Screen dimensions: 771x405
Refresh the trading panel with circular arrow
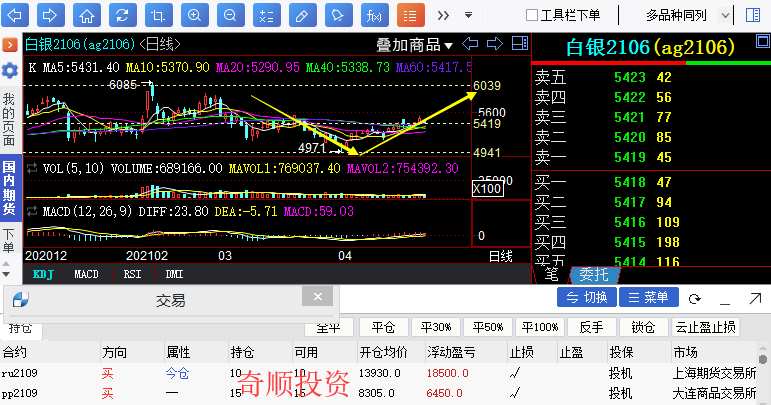point(694,298)
